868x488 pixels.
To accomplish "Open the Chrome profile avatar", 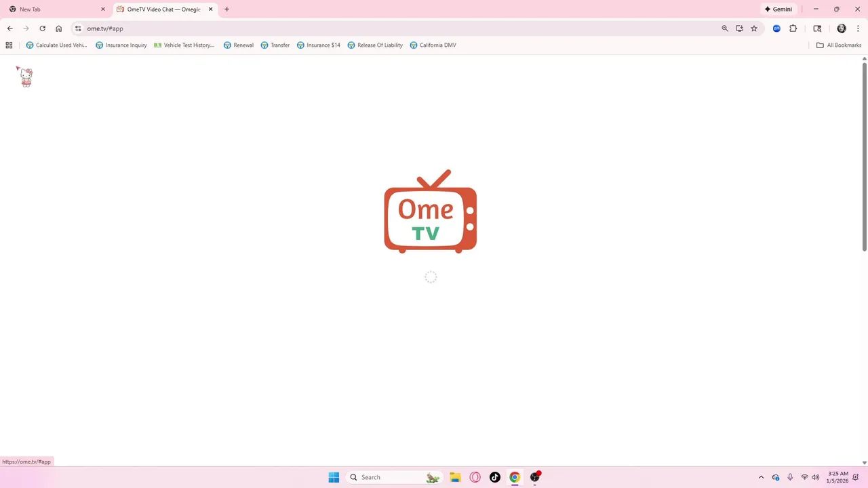I will coord(842,28).
